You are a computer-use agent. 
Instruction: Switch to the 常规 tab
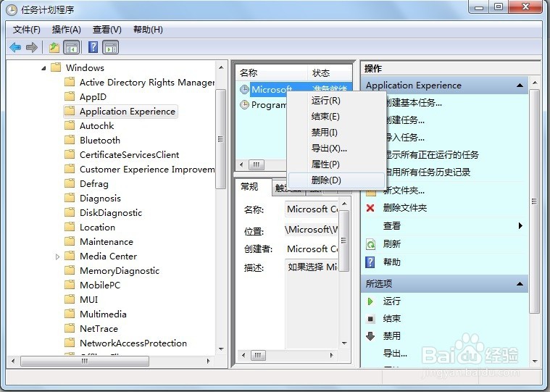click(x=250, y=186)
